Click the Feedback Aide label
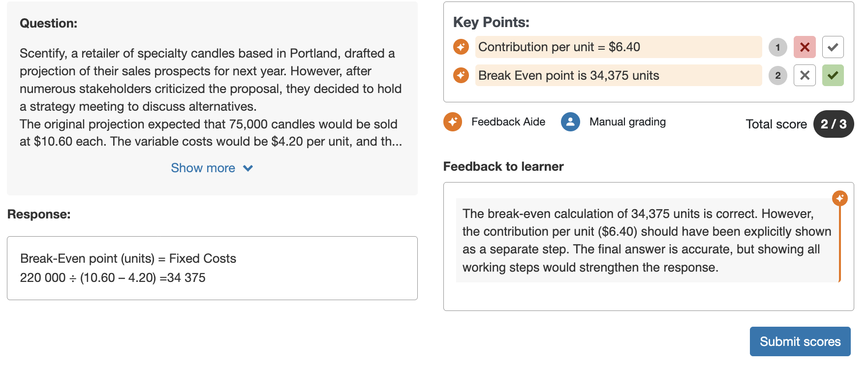This screenshot has height=370, width=868. pyautogui.click(x=508, y=122)
